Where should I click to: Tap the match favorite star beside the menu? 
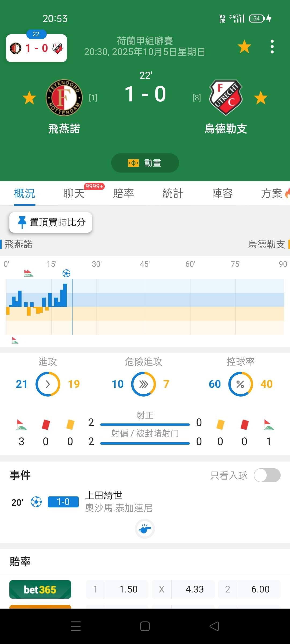click(x=244, y=47)
